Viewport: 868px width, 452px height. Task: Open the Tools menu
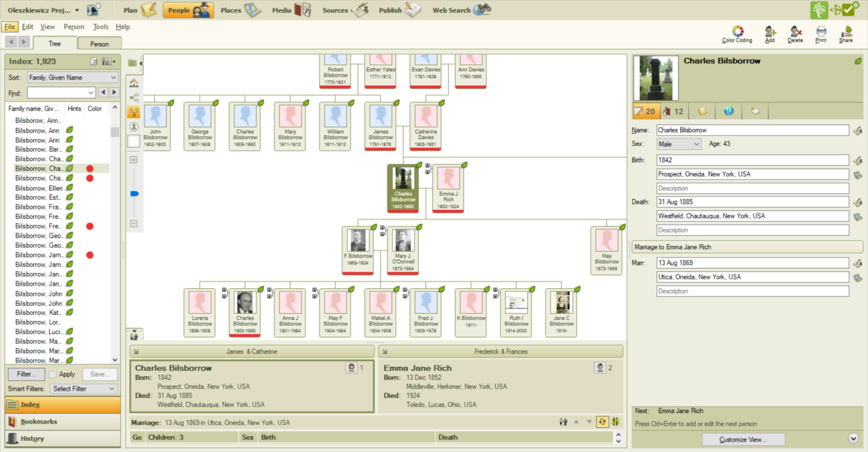[101, 26]
